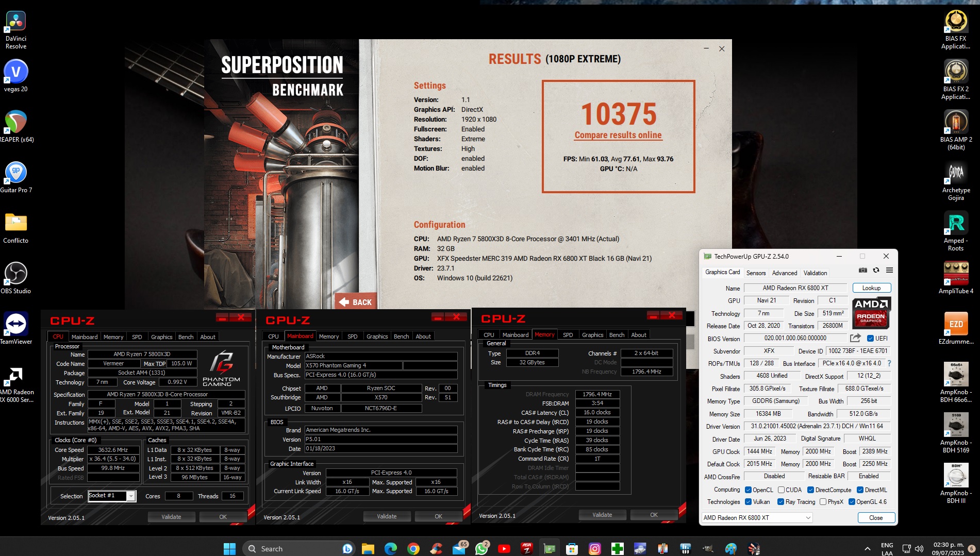Toggle the PhysX checkbox

pos(823,502)
